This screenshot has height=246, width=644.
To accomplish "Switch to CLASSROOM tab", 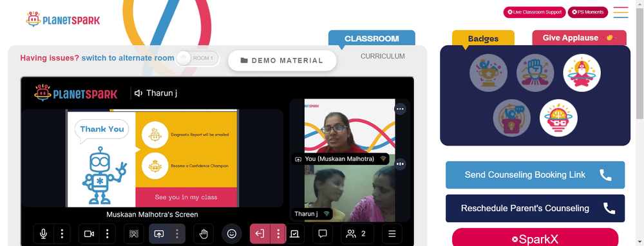I will click(372, 39).
